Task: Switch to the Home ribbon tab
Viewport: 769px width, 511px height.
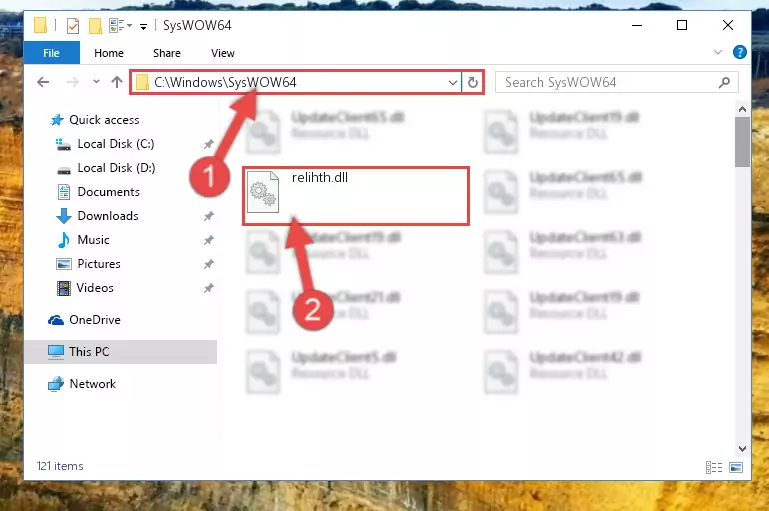Action: tap(109, 53)
